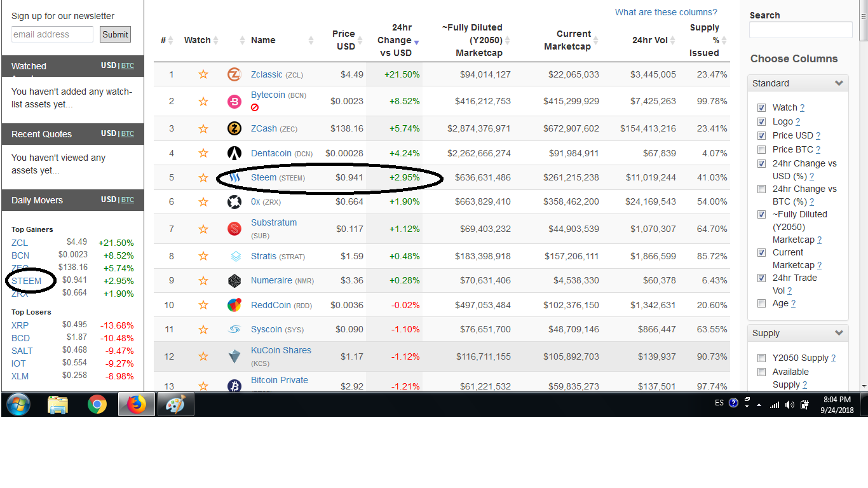Open the Windows Start menu

coord(18,405)
